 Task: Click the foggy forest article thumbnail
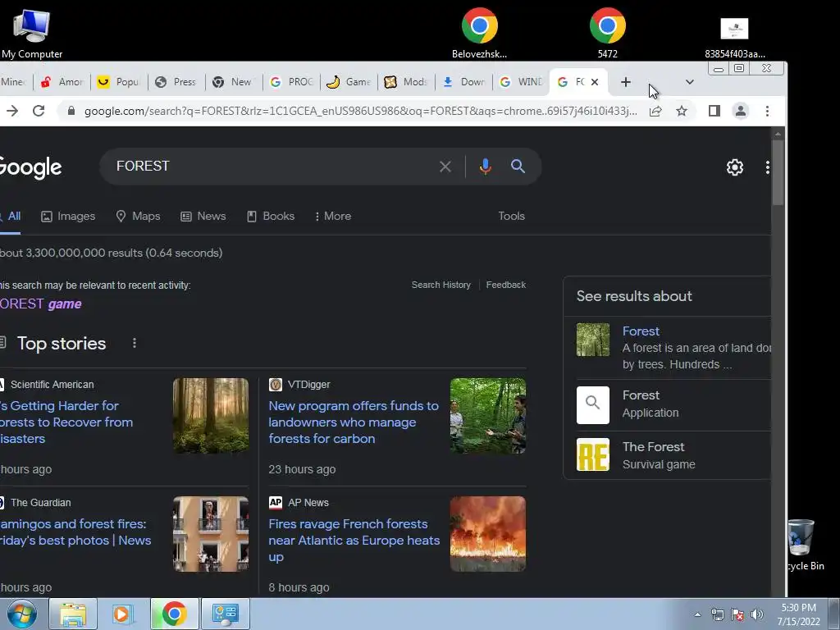(x=211, y=416)
